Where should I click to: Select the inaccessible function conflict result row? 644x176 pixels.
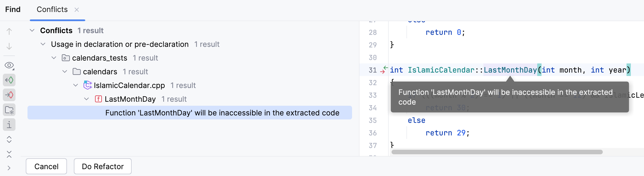point(222,113)
